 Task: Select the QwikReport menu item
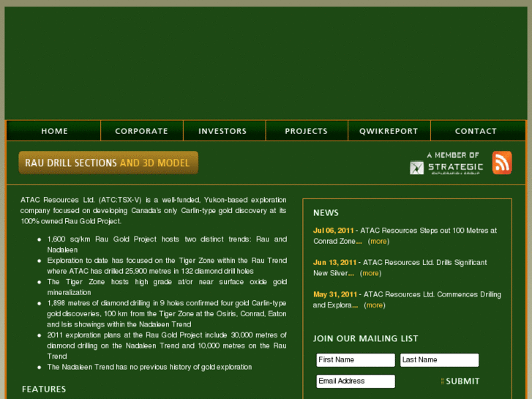point(389,131)
